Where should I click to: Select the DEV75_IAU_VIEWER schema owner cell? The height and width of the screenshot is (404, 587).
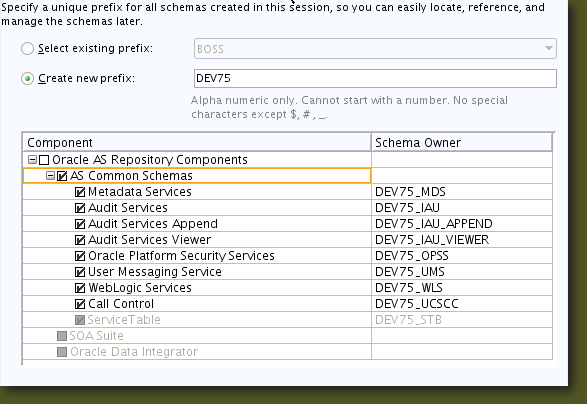(x=462, y=240)
